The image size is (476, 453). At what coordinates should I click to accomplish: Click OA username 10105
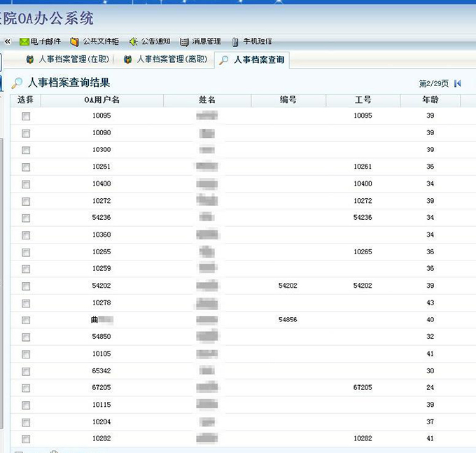pos(101,354)
